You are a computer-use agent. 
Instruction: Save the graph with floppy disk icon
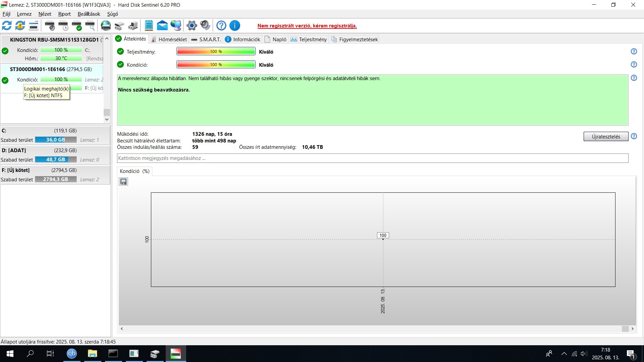point(123,182)
